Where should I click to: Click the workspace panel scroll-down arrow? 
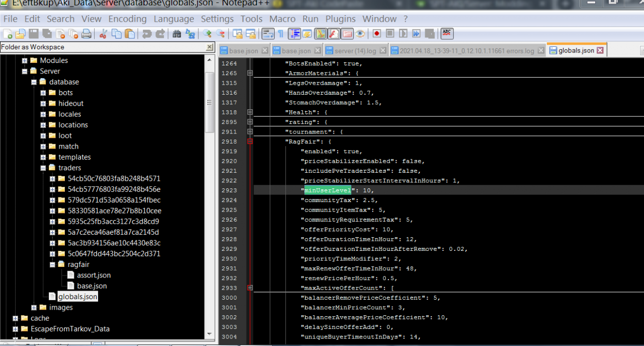coord(210,334)
